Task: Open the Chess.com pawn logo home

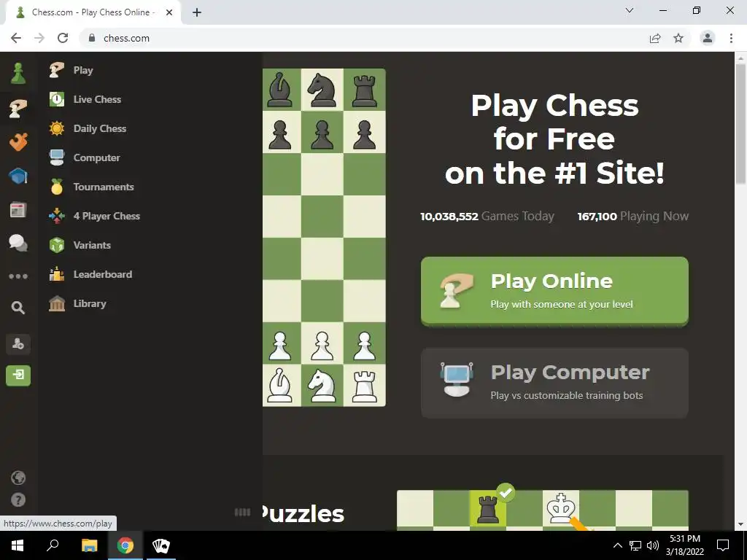Action: 18,74
